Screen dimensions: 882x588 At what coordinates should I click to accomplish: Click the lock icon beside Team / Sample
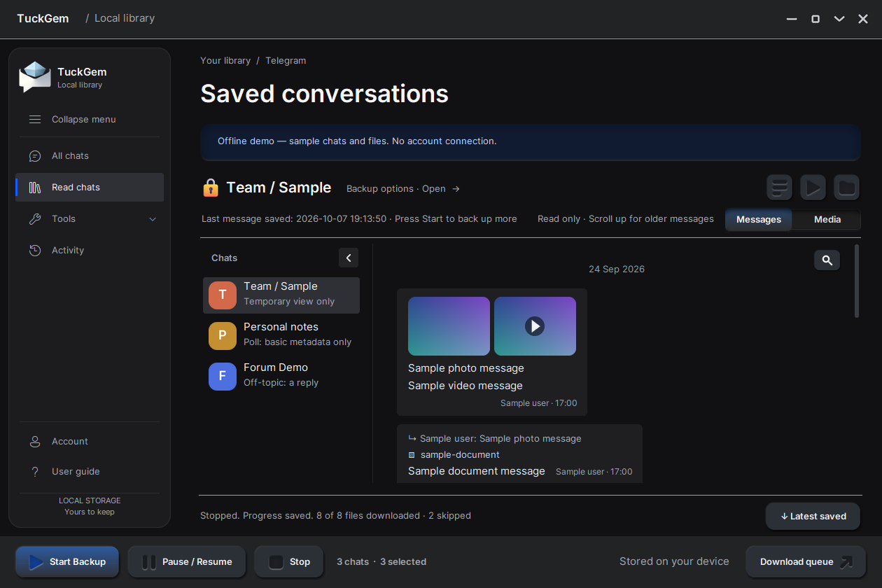pyautogui.click(x=211, y=188)
